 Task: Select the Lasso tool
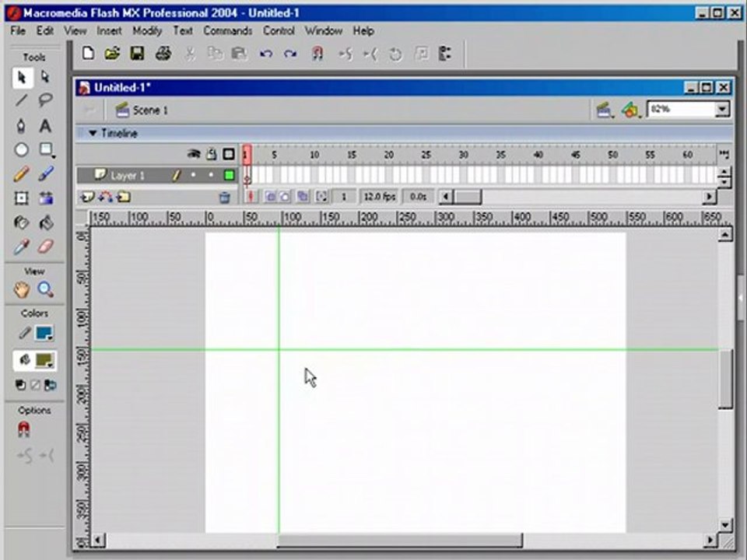pyautogui.click(x=45, y=100)
